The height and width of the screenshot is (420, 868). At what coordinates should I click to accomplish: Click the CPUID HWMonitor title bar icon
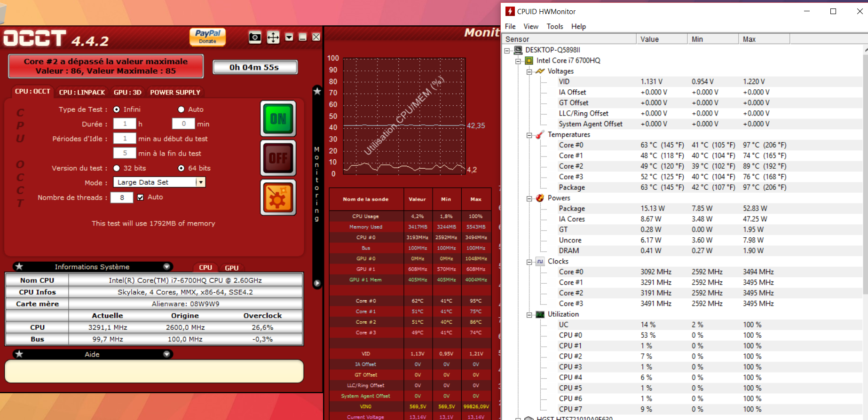point(510,11)
